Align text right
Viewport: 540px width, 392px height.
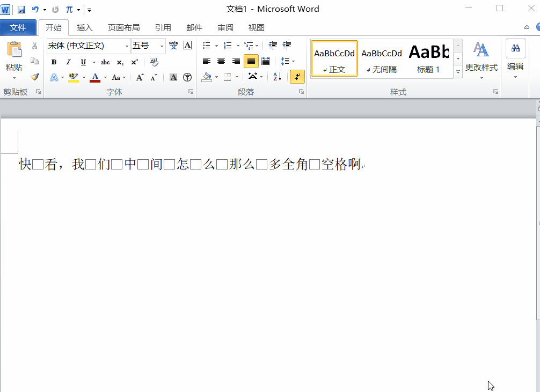click(236, 61)
